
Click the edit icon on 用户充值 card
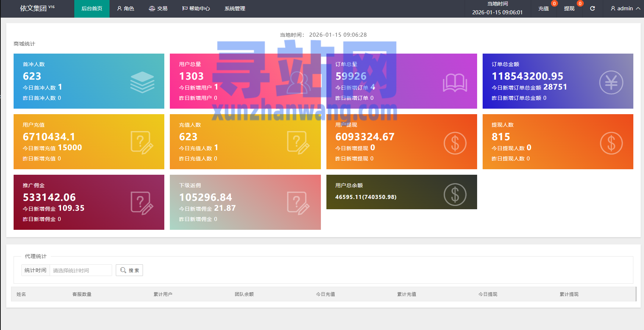click(x=142, y=142)
